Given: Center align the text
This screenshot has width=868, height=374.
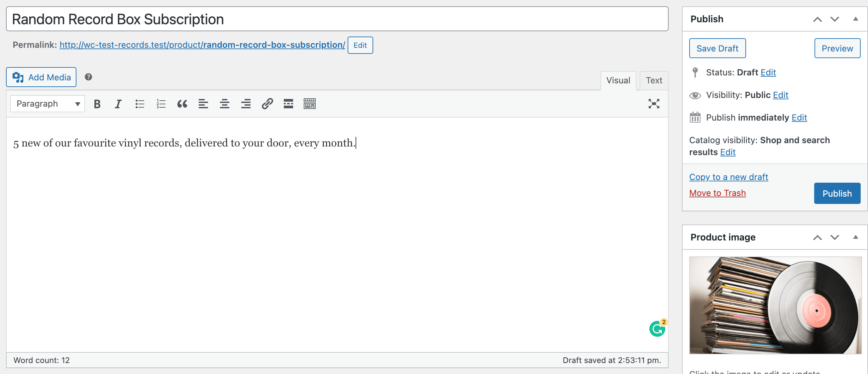Looking at the screenshot, I should pos(224,104).
